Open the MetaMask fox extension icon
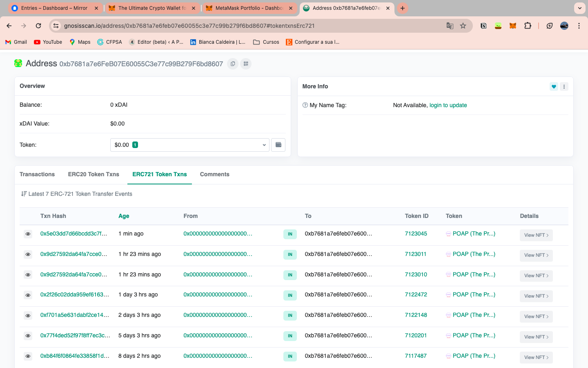This screenshot has height=368, width=588. pyautogui.click(x=513, y=26)
